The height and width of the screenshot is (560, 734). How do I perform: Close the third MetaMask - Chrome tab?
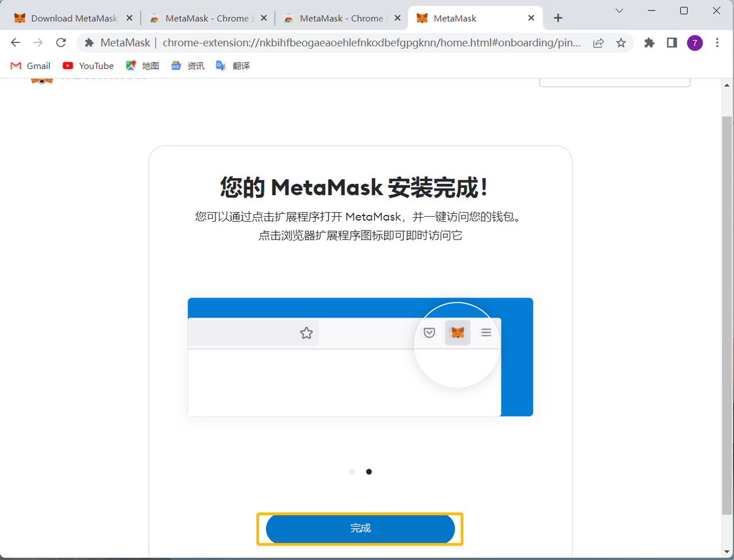pos(398,18)
